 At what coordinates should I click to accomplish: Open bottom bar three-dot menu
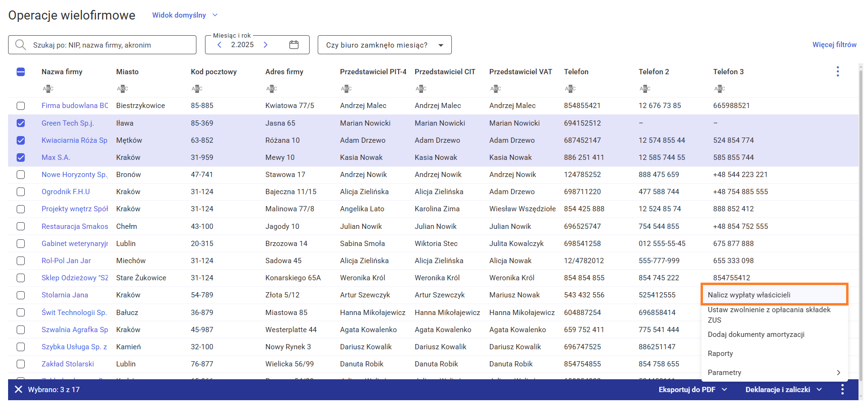[842, 389]
